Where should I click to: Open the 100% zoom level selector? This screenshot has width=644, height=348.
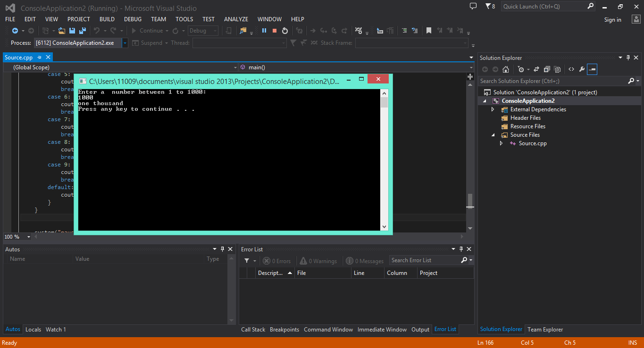[x=17, y=236]
